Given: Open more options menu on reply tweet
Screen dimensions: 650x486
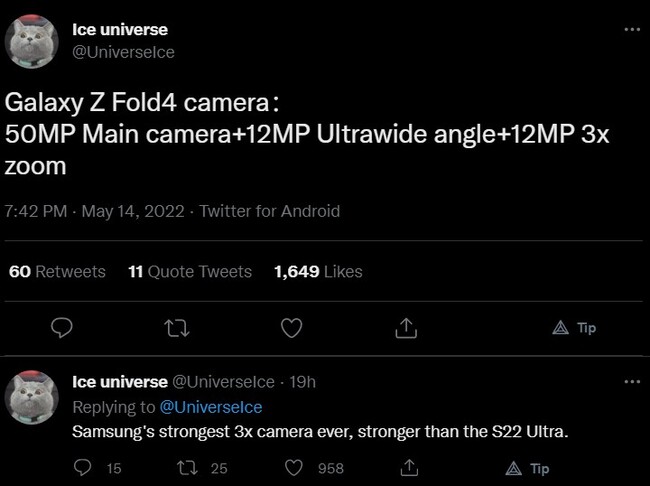Looking at the screenshot, I should pyautogui.click(x=630, y=382).
